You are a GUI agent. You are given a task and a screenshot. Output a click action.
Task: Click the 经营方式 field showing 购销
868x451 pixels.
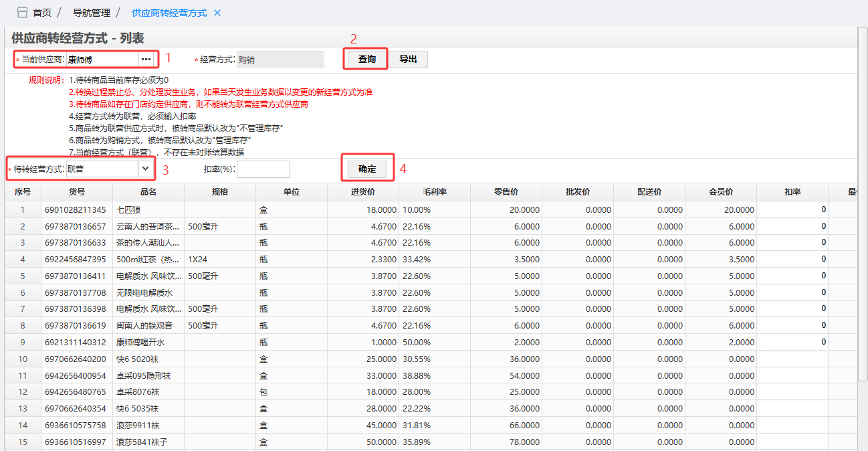click(280, 60)
